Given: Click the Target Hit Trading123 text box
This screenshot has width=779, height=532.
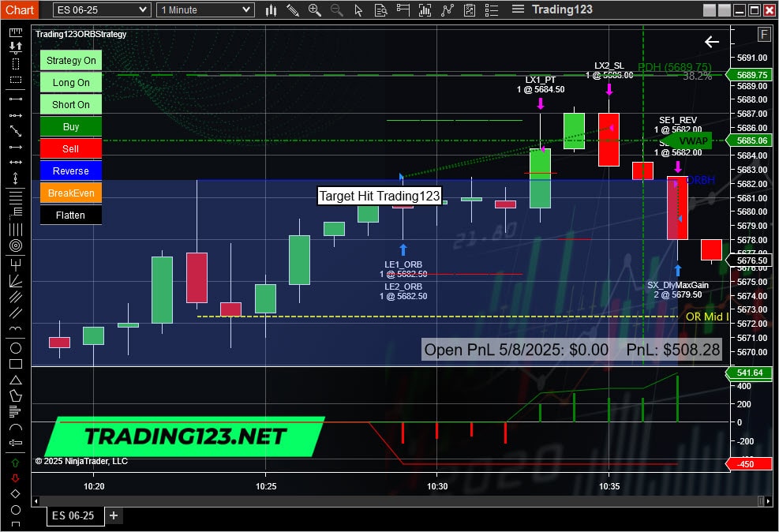Looking at the screenshot, I should 379,196.
